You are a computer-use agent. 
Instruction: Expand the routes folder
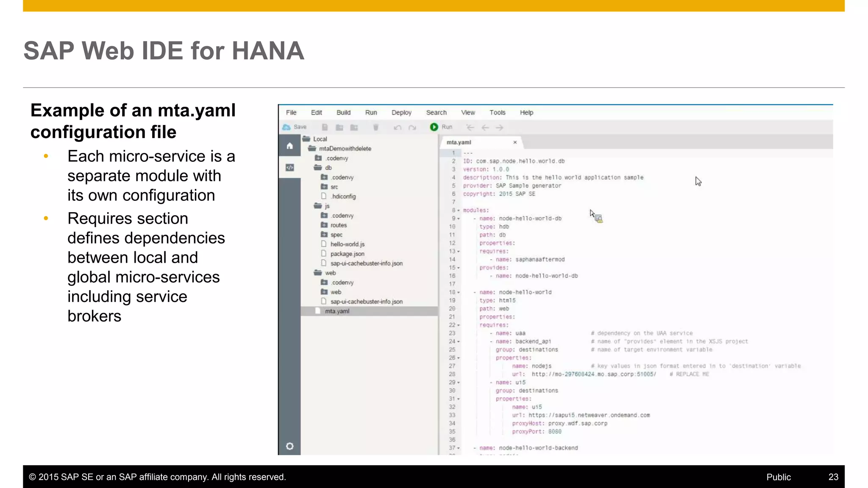[x=324, y=225]
